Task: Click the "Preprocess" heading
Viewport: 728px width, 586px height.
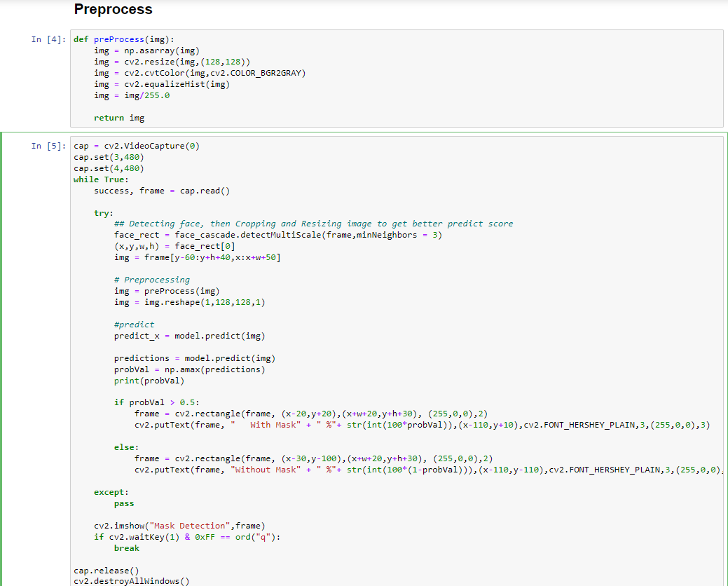Action: [x=113, y=9]
